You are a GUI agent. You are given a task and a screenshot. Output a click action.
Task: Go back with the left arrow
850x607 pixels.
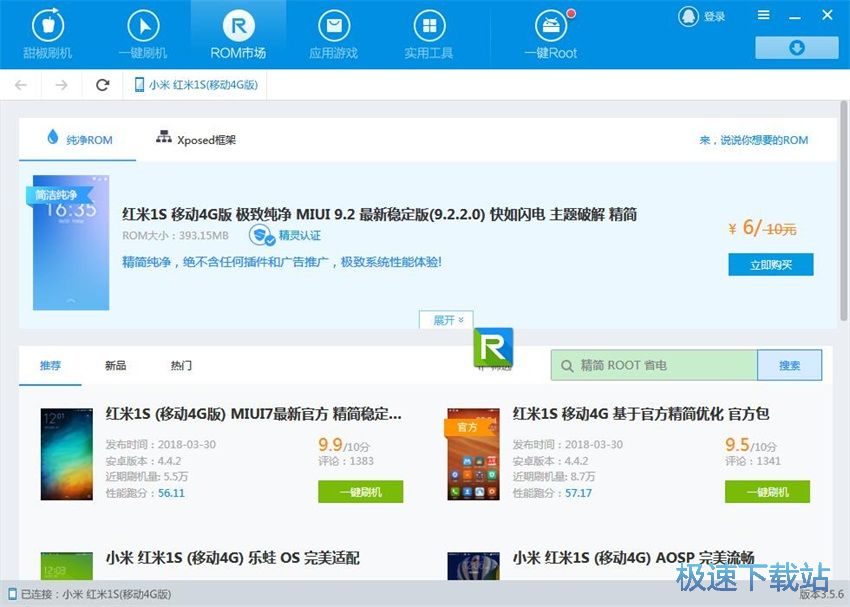pyautogui.click(x=21, y=85)
